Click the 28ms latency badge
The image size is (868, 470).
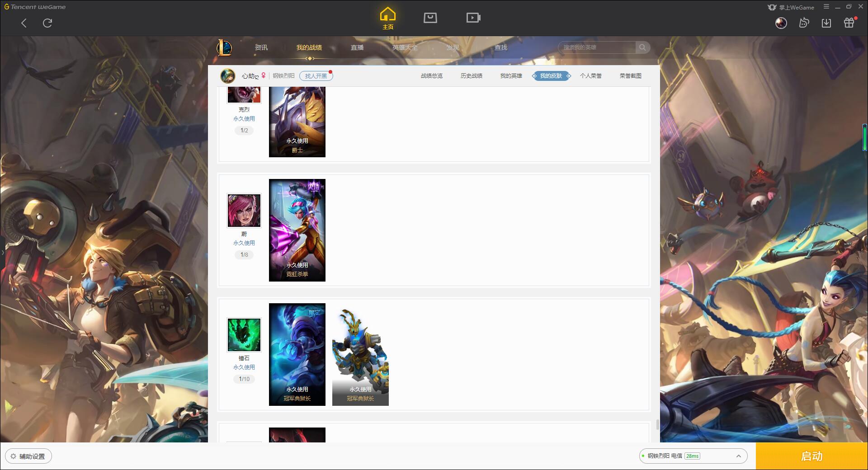[x=692, y=456]
